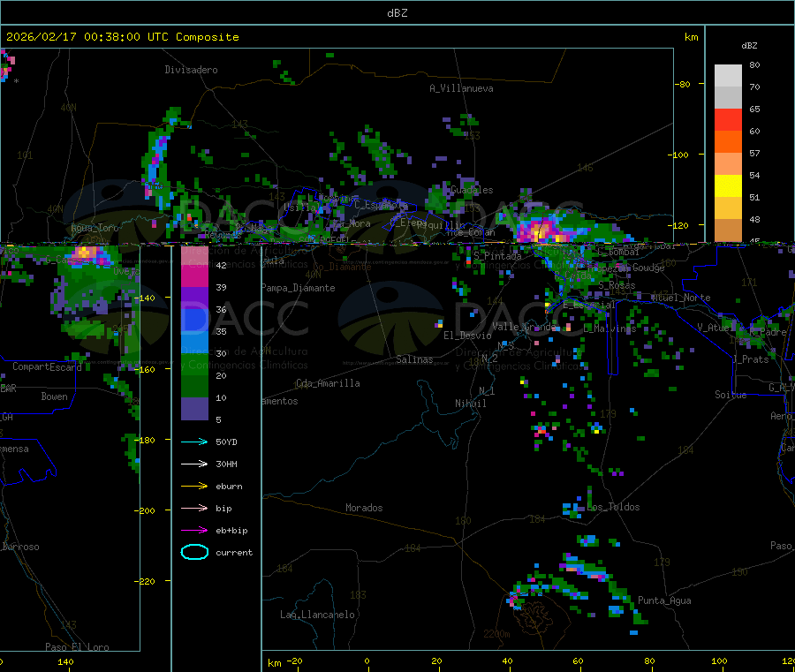This screenshot has width=795, height=672.
Task: Click the 'Valle_Grande' map label
Action: click(524, 327)
